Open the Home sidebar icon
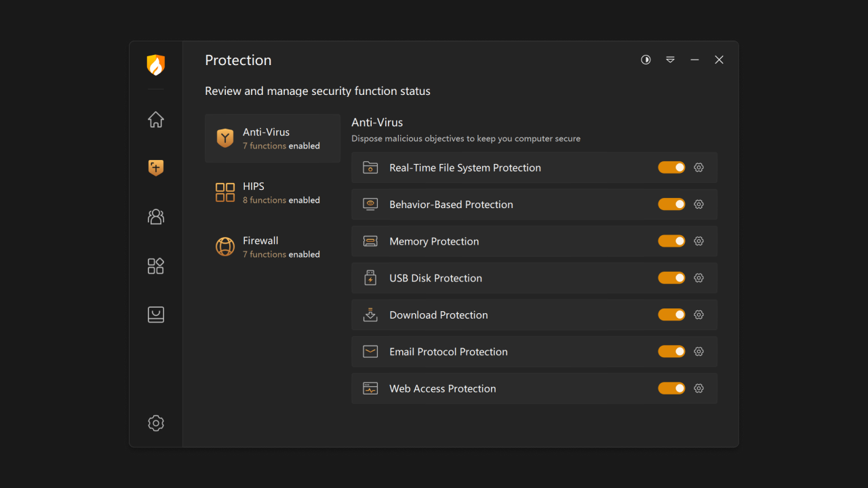This screenshot has height=488, width=868. point(155,119)
